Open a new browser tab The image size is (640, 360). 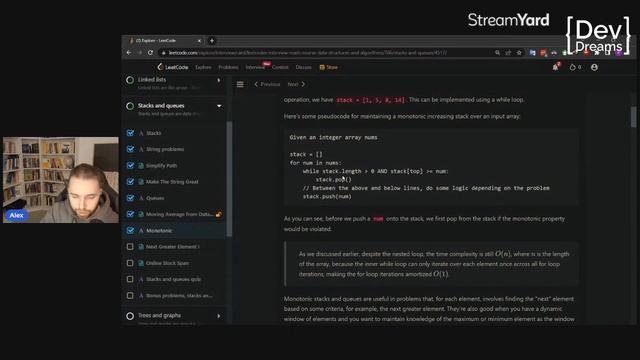tap(212, 40)
